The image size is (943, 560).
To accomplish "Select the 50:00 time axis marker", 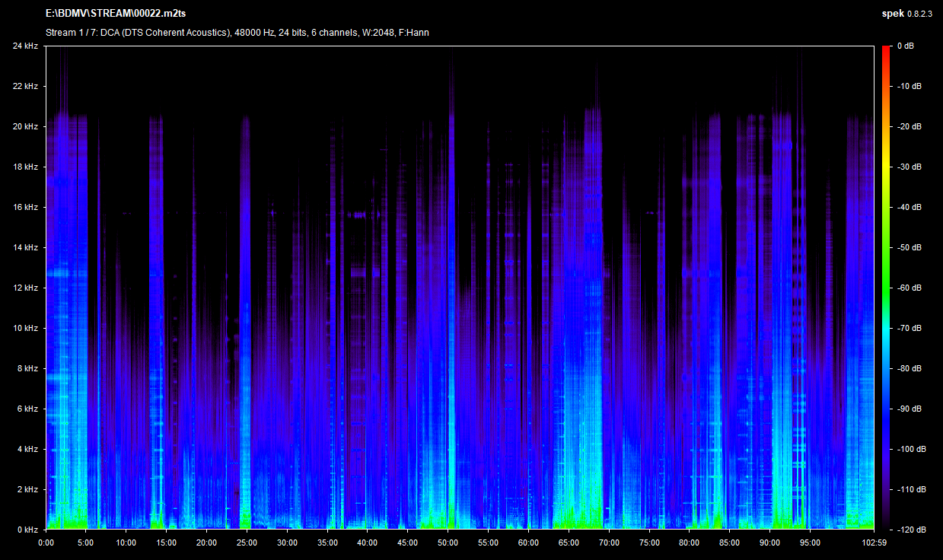I will click(x=448, y=542).
